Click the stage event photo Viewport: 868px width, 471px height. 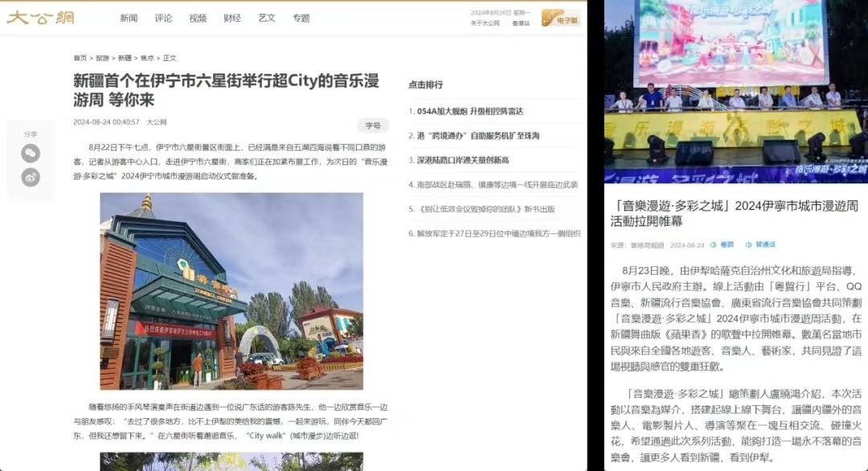pos(735,91)
